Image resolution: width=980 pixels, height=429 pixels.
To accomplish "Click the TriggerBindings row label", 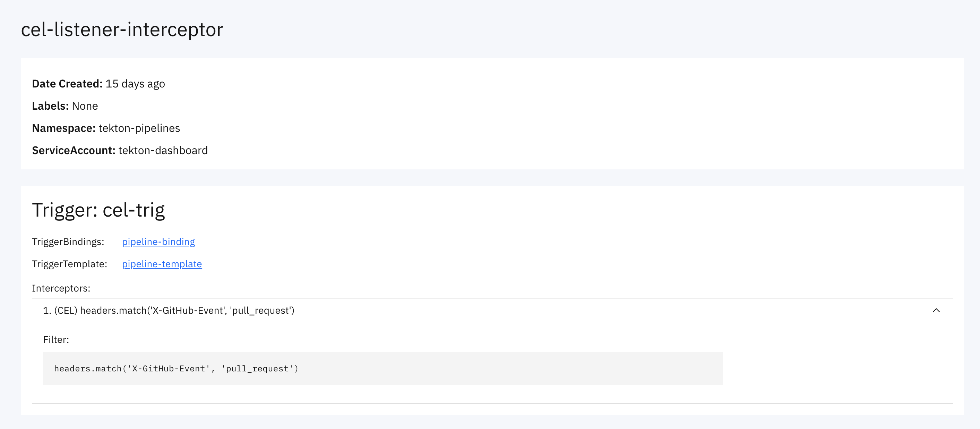I will pos(68,241).
